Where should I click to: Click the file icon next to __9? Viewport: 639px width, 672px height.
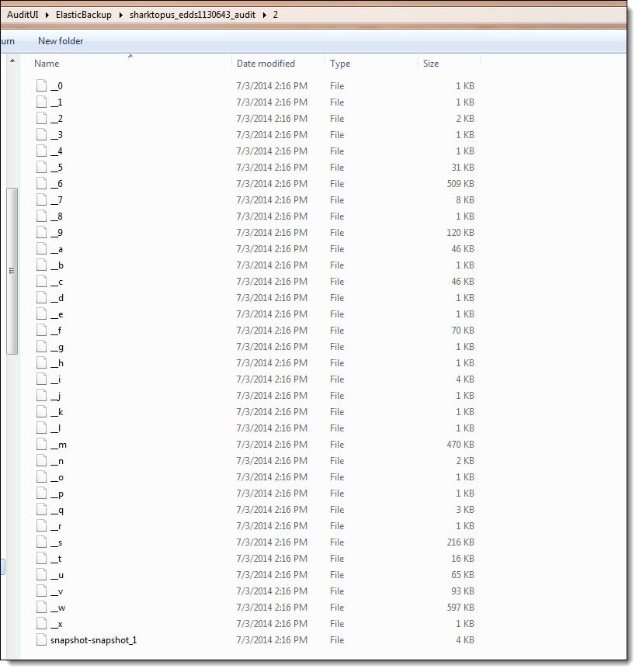[42, 233]
